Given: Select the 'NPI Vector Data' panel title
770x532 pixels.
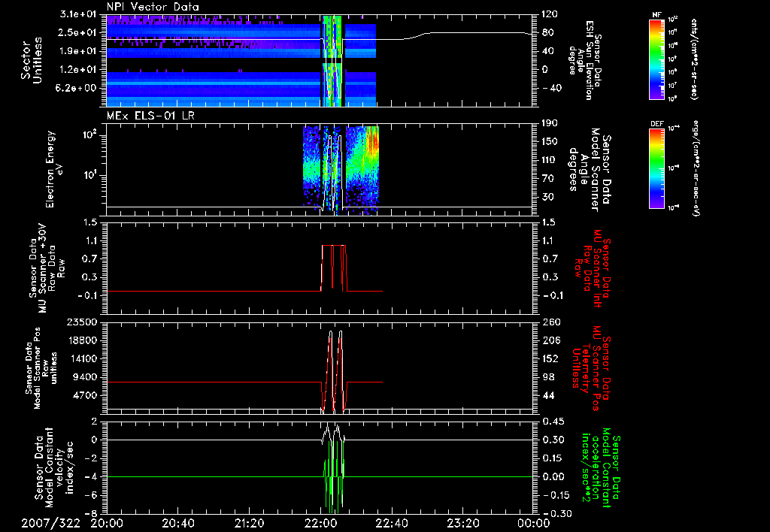Looking at the screenshot, I should coord(153,7).
